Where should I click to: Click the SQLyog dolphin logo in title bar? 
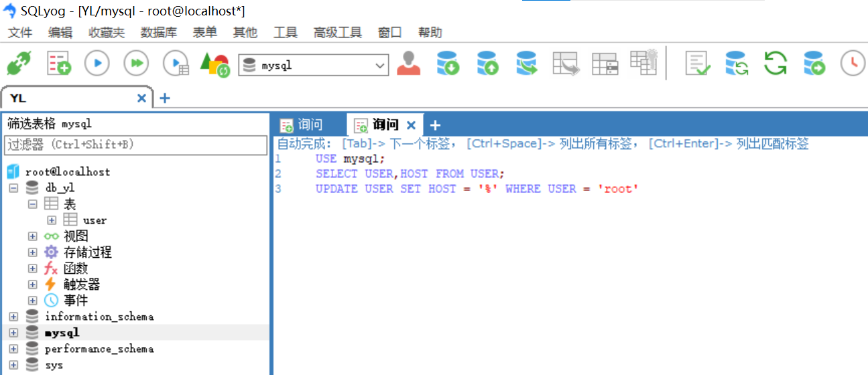[x=9, y=10]
